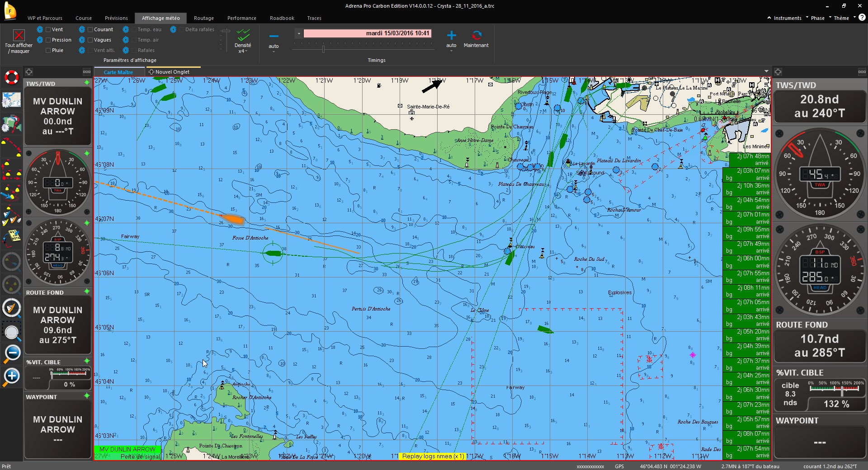This screenshot has height=470, width=868.
Task: Click Nouvel Onglet to add map tab
Action: click(173, 72)
